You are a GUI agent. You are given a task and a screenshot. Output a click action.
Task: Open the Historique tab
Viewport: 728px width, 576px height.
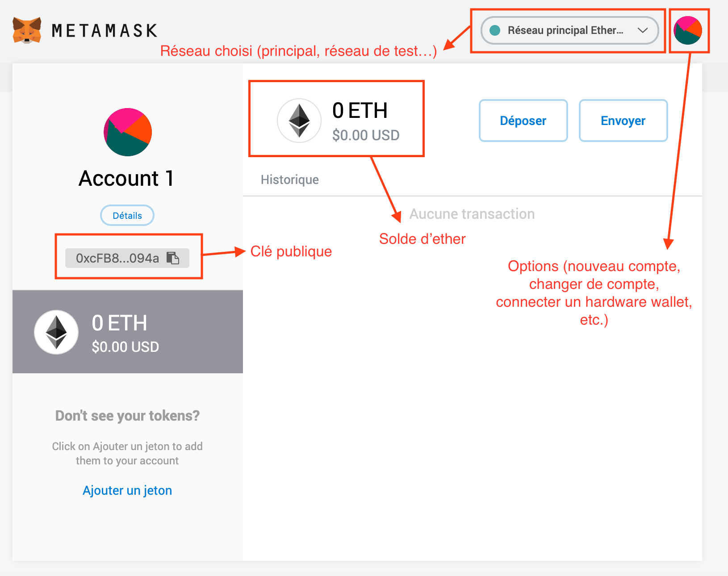[290, 179]
